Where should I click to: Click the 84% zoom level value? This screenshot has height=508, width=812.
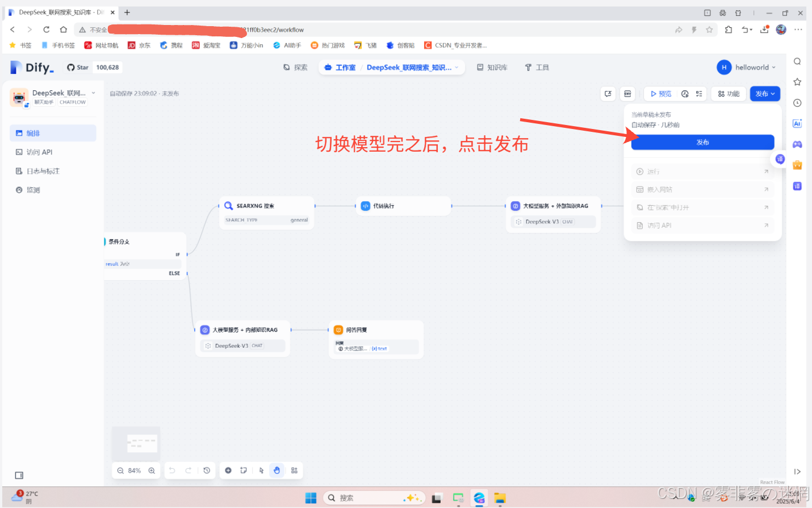(x=135, y=470)
